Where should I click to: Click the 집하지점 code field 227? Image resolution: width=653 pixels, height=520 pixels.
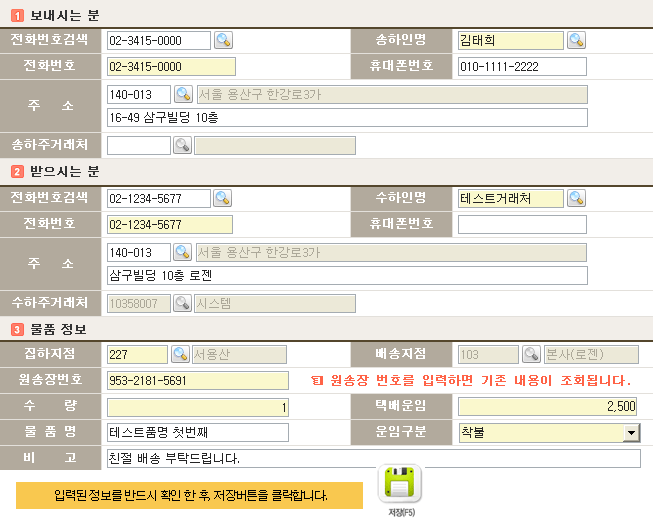[137, 354]
